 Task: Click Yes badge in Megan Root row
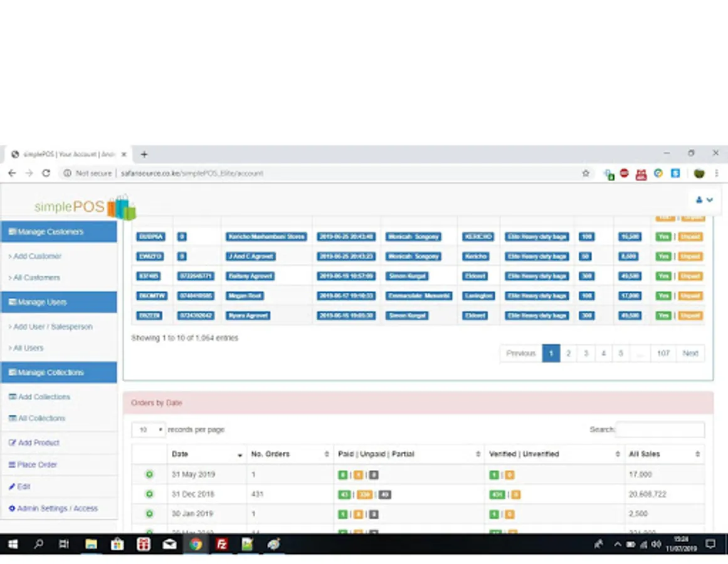663,296
